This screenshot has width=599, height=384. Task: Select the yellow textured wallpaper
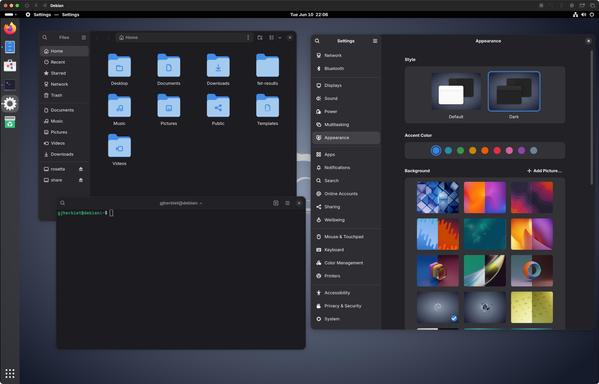(532, 307)
